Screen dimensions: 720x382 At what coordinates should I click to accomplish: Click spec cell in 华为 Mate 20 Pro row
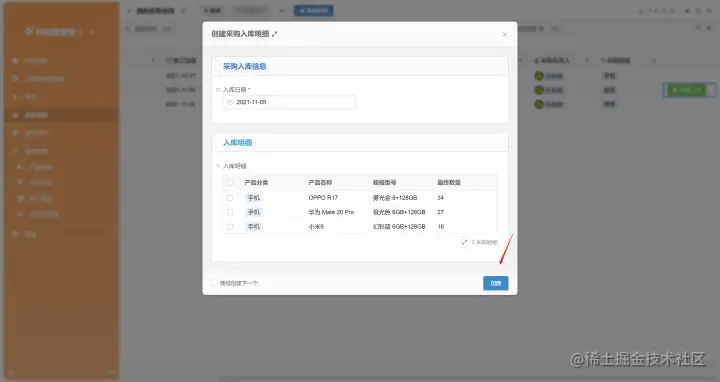pyautogui.click(x=399, y=212)
